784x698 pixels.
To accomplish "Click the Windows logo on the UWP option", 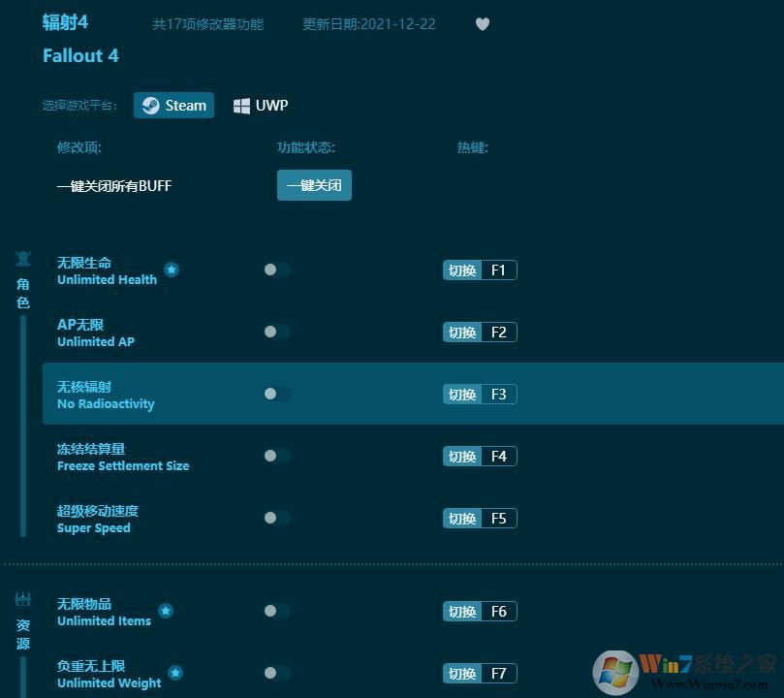I will tap(241, 105).
